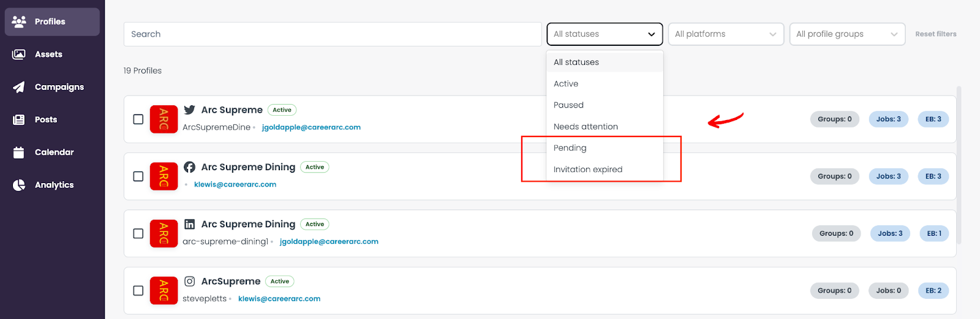Viewport: 980px width, 319px height.
Task: Collapse the All statuses dropdown
Action: point(605,34)
